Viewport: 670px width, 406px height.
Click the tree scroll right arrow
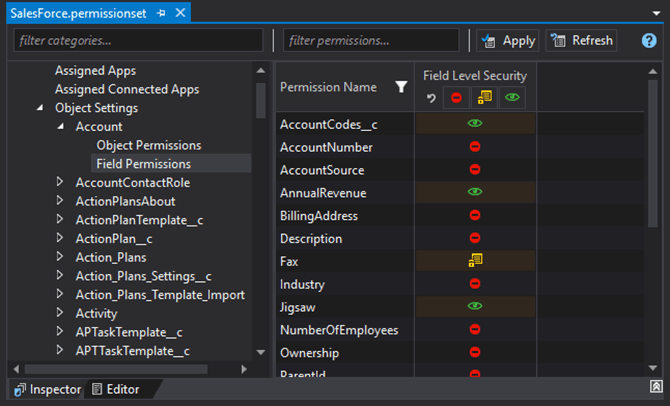click(x=244, y=369)
